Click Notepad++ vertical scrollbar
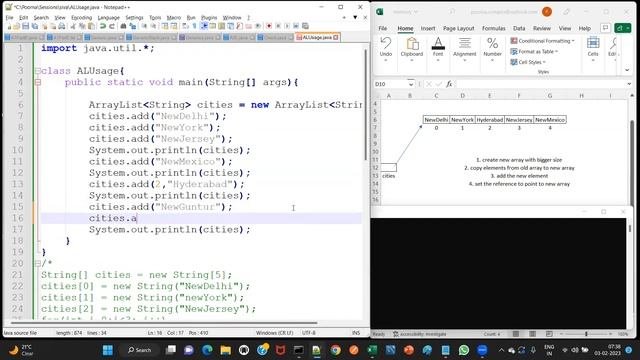This screenshot has height=360, width=640. 366,104
